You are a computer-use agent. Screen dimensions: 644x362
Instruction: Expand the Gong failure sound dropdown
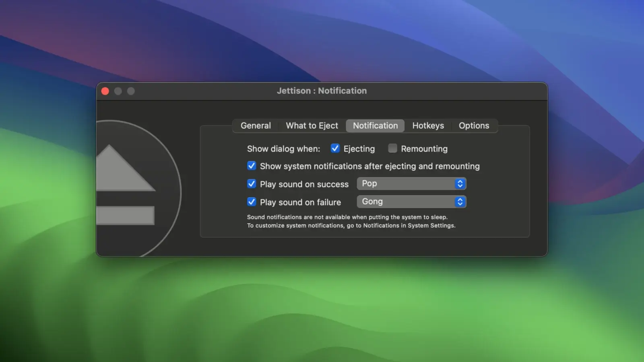[411, 202]
